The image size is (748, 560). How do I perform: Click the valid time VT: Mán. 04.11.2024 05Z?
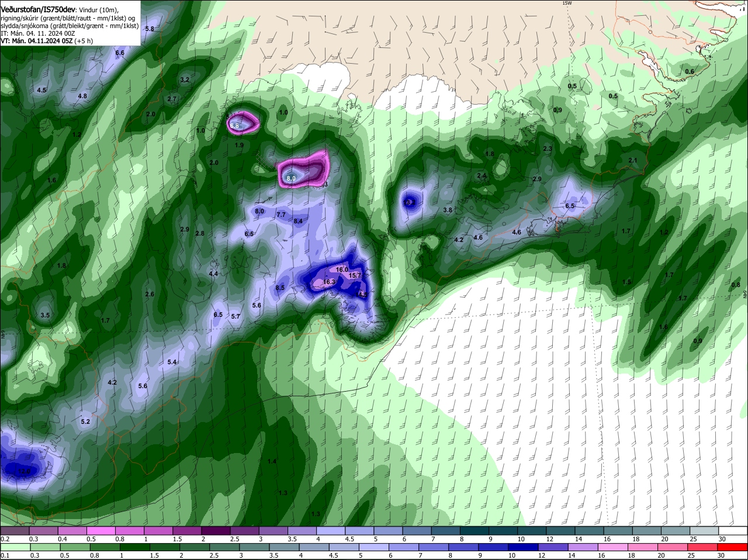pos(36,41)
